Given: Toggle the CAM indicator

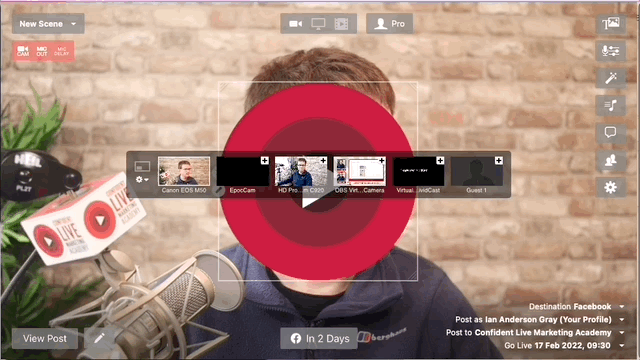Looking at the screenshot, I should click(x=23, y=51).
